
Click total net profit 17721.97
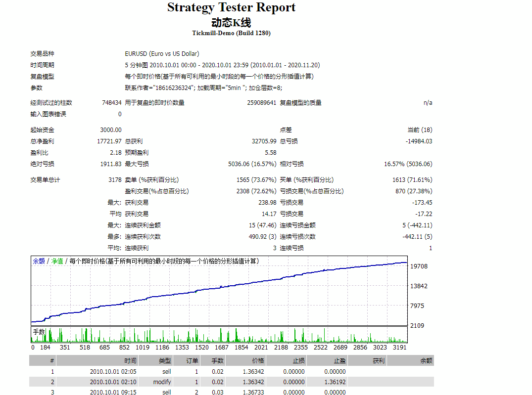[109, 141]
